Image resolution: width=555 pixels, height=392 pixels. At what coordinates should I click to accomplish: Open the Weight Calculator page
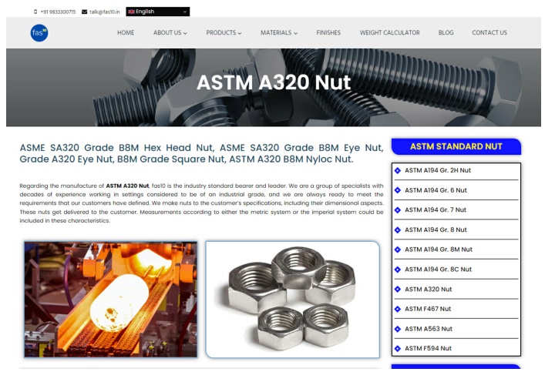pyautogui.click(x=390, y=32)
